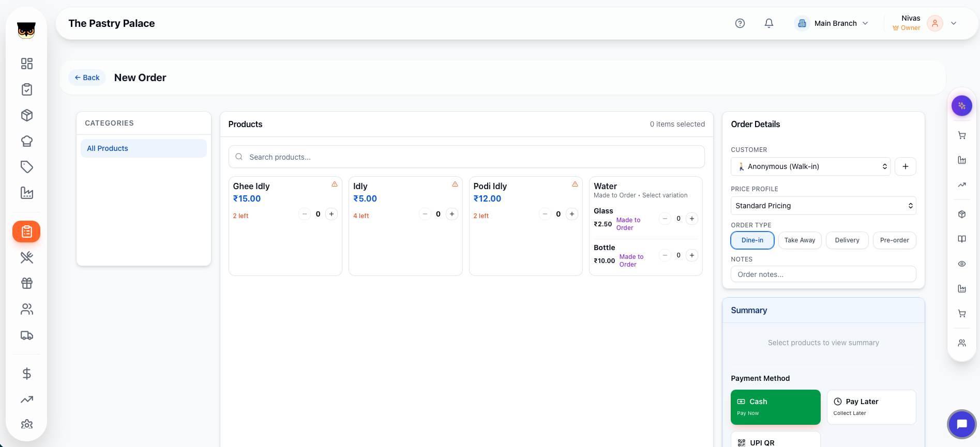
Task: Click the Back button
Action: click(87, 78)
